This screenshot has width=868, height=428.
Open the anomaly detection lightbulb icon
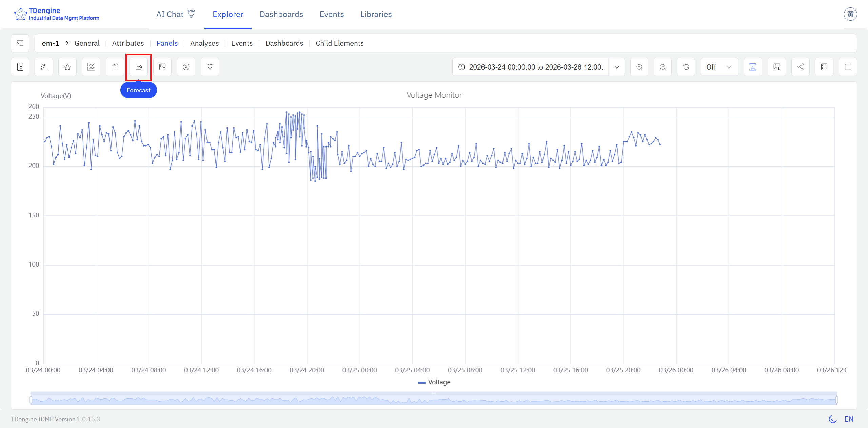210,67
